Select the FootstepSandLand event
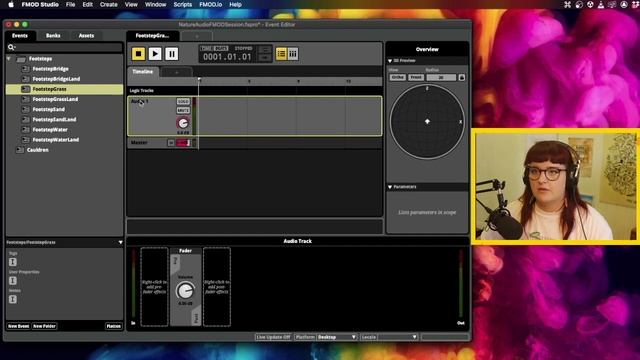 pyautogui.click(x=54, y=120)
